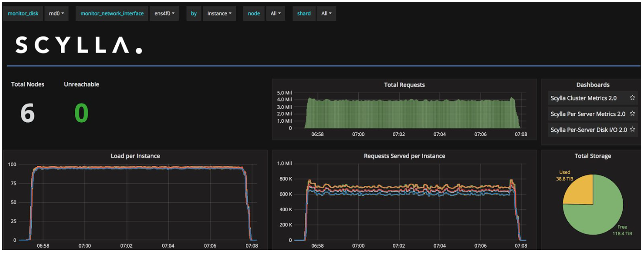Image resolution: width=644 pixels, height=254 pixels.
Task: Open the monitor_disk md0 dropdown
Action: [x=56, y=14]
